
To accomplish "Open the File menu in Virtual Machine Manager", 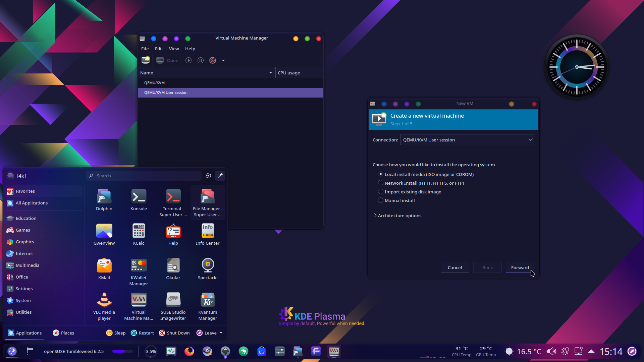I will [145, 49].
